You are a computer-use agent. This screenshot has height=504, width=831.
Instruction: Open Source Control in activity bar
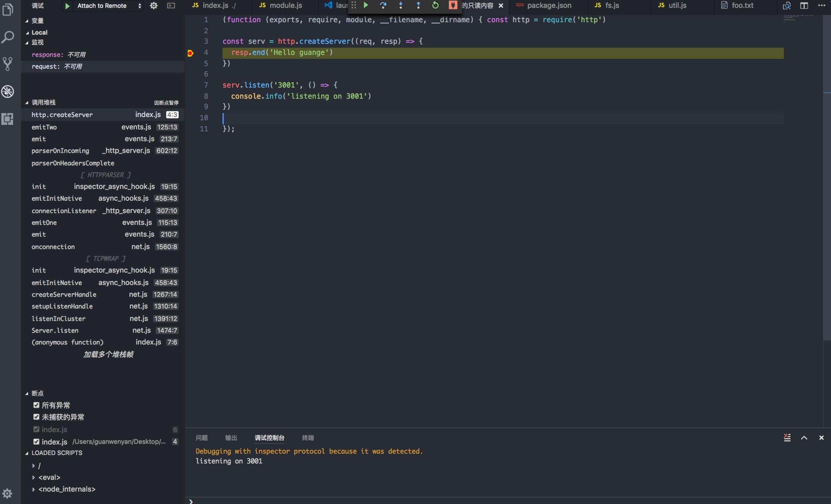coord(7,64)
